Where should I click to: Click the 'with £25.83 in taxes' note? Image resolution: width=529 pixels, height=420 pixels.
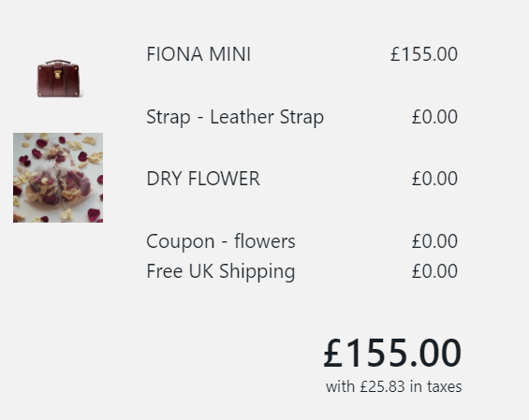tap(394, 386)
